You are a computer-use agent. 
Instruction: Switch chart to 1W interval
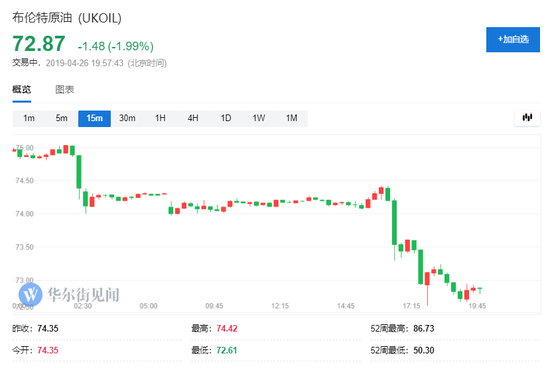point(259,118)
